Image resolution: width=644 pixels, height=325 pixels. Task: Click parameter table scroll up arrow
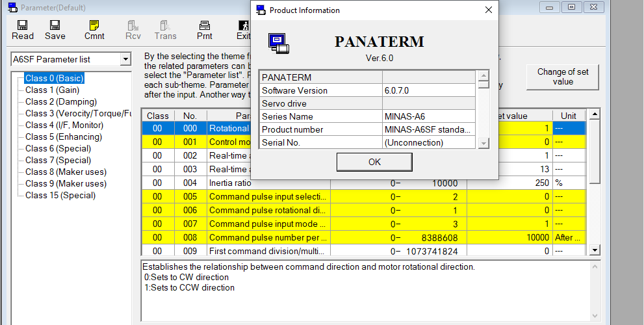click(x=595, y=114)
